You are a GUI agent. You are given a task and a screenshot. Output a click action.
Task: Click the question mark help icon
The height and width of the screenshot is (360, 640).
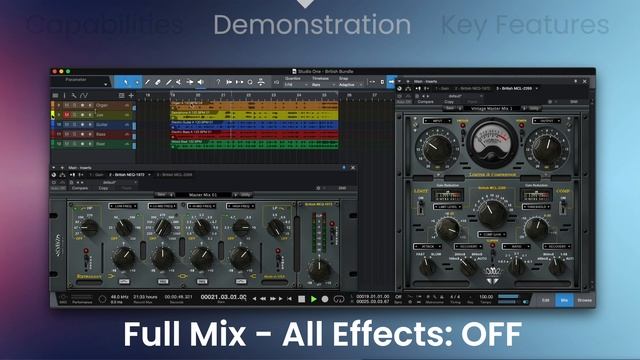pos(218,82)
